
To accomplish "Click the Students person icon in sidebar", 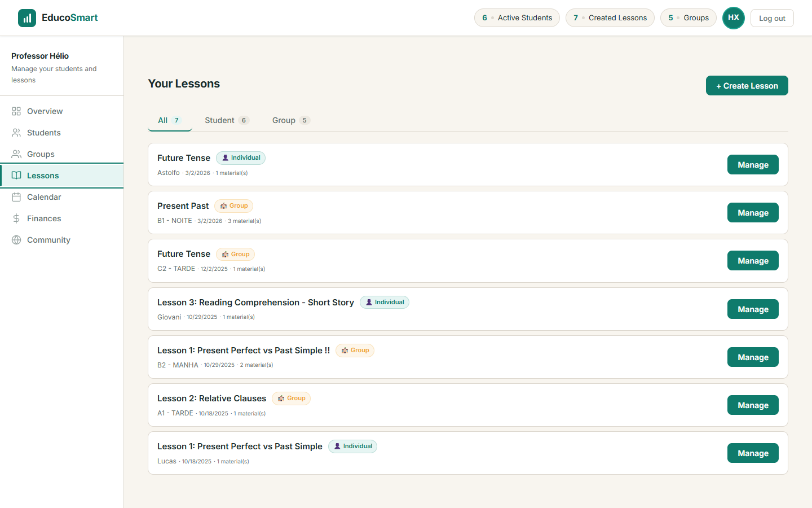I will click(16, 133).
